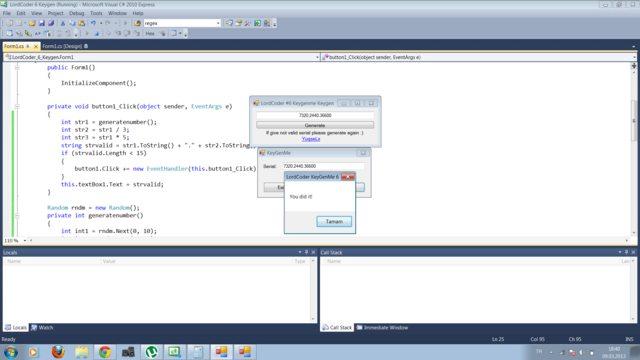Switch to the Call Stack tab
Screen dimensions: 640x360
[x=337, y=327]
